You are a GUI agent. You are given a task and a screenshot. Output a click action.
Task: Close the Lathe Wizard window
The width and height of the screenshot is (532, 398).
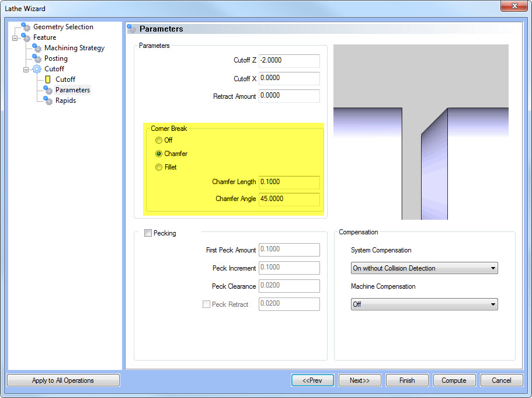pyautogui.click(x=514, y=6)
